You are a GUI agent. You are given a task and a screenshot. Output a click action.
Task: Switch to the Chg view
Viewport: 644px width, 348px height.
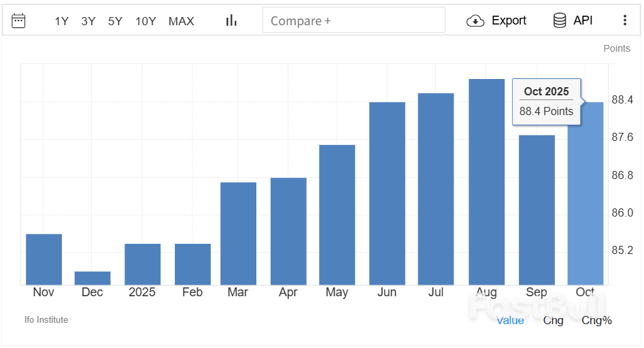(553, 320)
